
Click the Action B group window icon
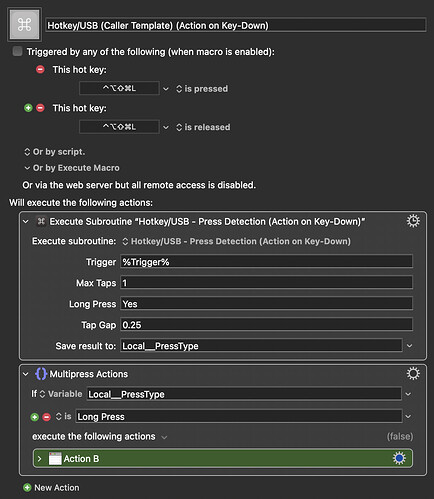pos(55,459)
